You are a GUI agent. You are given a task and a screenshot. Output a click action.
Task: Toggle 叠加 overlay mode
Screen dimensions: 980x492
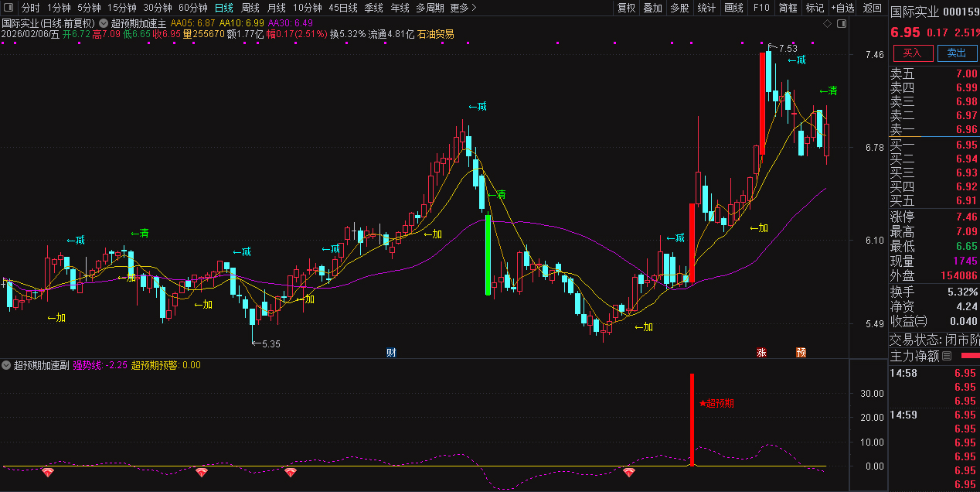point(653,8)
